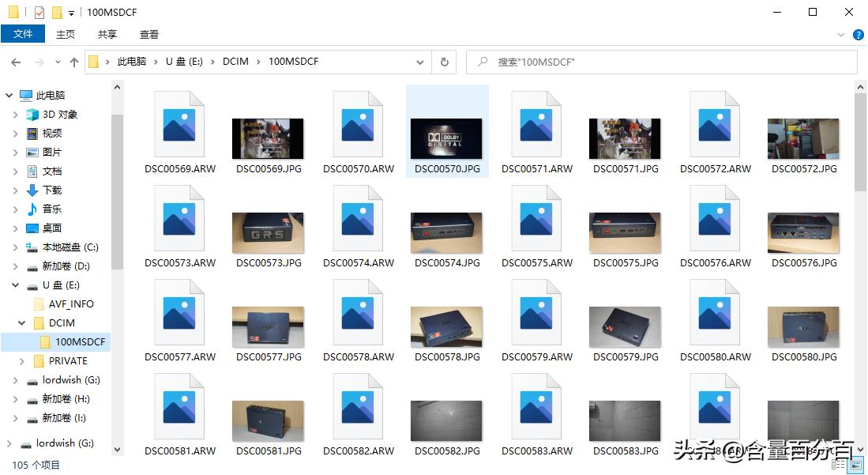868x475 pixels.
Task: Select DSC00577.ARW file icon
Action: point(179,313)
